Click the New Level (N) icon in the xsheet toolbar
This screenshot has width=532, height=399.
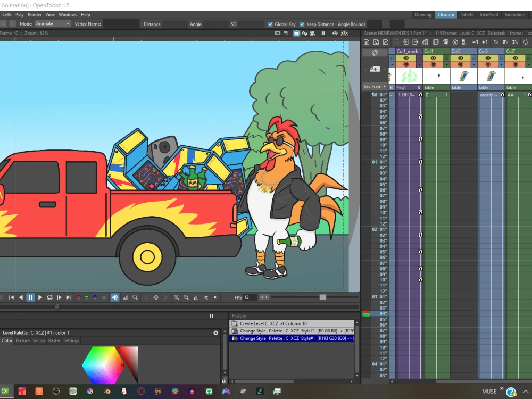click(454, 41)
